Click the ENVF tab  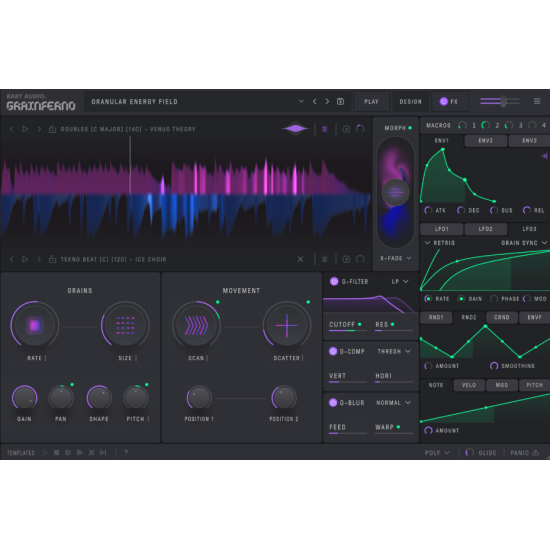point(534,317)
